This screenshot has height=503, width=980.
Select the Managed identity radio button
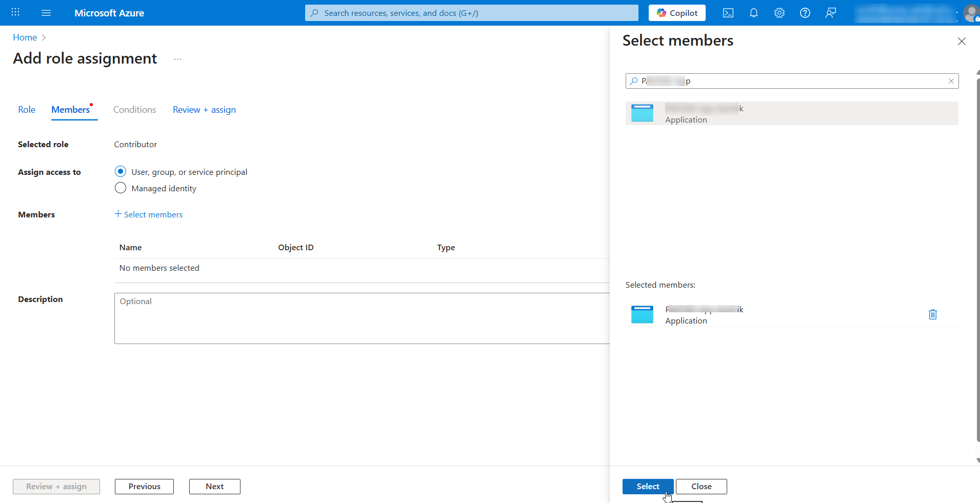pyautogui.click(x=121, y=188)
